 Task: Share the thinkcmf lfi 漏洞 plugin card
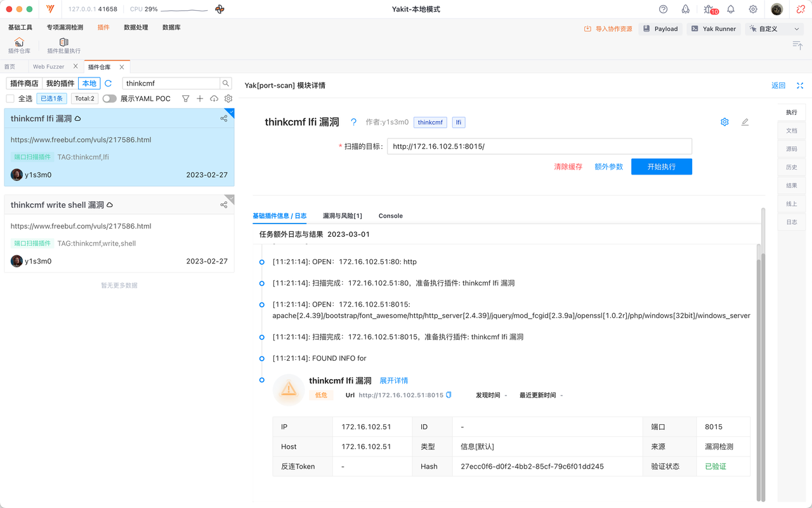click(224, 118)
